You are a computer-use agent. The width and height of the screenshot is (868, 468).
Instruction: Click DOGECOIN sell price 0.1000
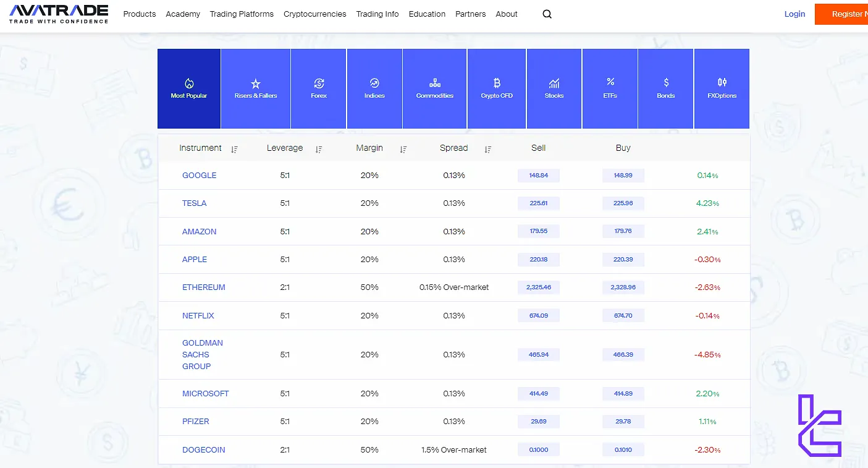point(539,450)
